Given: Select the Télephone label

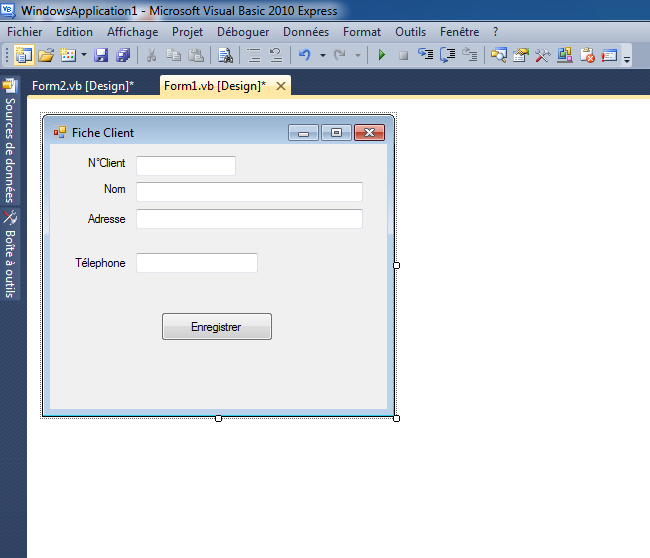Looking at the screenshot, I should click(x=100, y=263).
